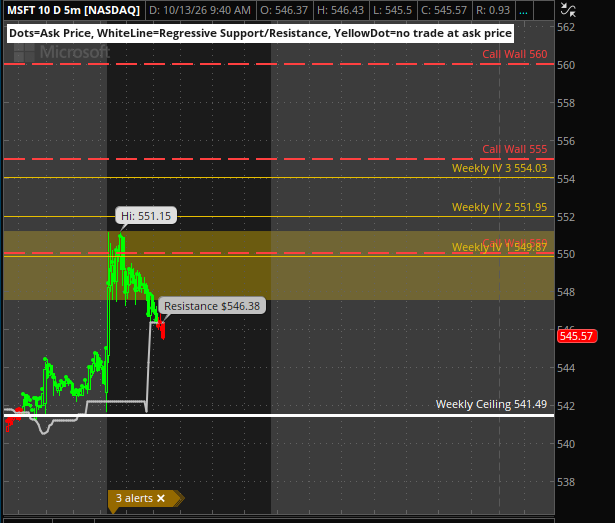615x523 pixels.
Task: Click the 544 price axis label
Action: click(x=566, y=368)
